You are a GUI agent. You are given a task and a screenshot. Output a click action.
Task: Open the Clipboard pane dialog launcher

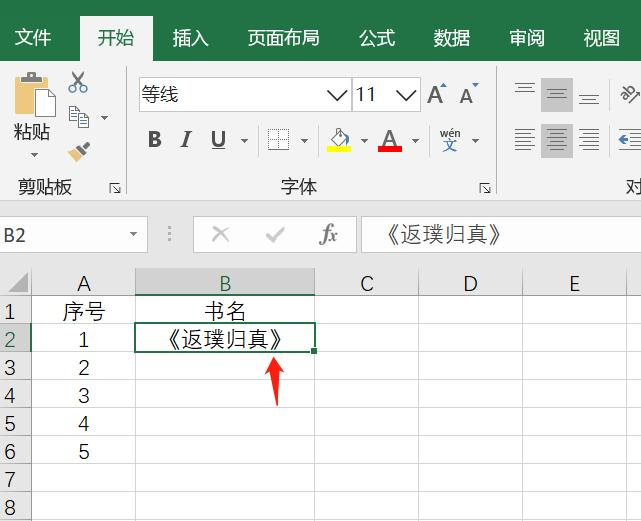(115, 189)
